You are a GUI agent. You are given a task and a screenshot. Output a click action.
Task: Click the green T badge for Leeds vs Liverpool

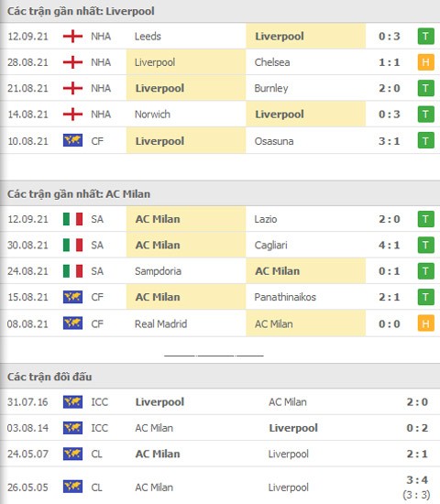click(425, 37)
